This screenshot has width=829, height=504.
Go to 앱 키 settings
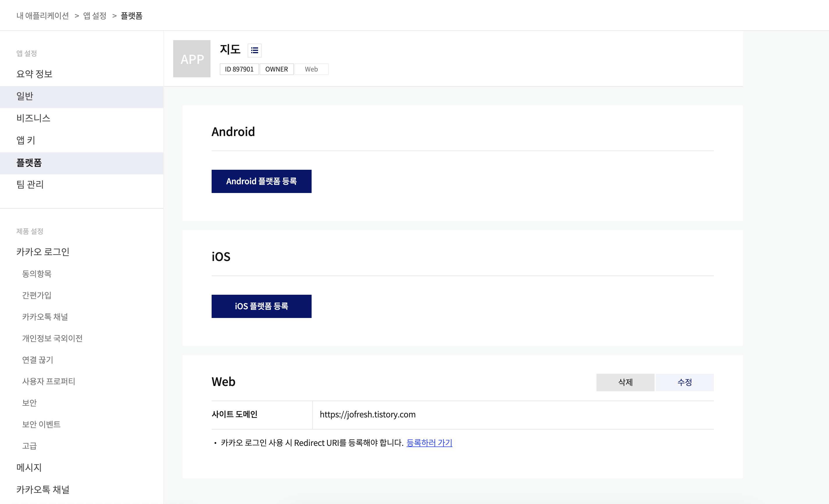(26, 140)
